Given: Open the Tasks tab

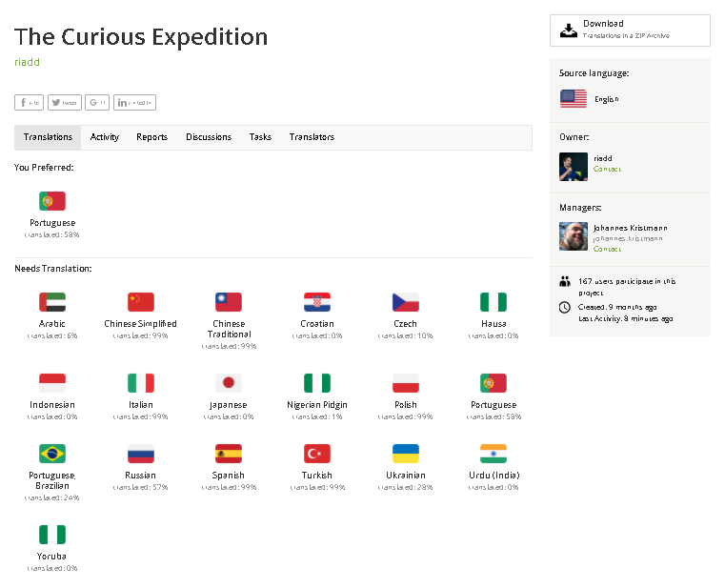Looking at the screenshot, I should (x=260, y=137).
